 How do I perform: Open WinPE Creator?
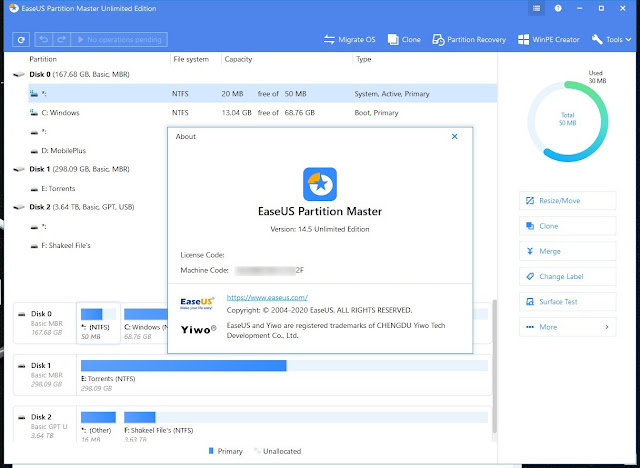(551, 40)
